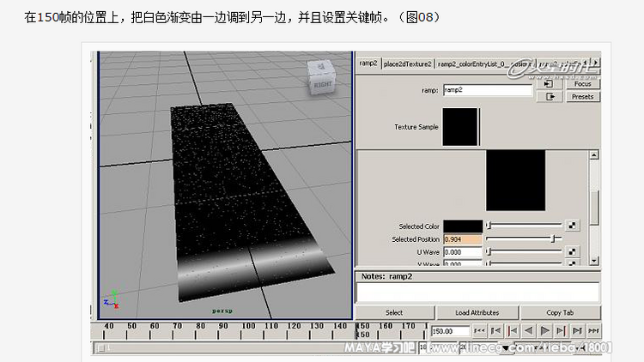Click the Load Attributes button
The height and width of the screenshot is (362, 644).
pos(477,313)
